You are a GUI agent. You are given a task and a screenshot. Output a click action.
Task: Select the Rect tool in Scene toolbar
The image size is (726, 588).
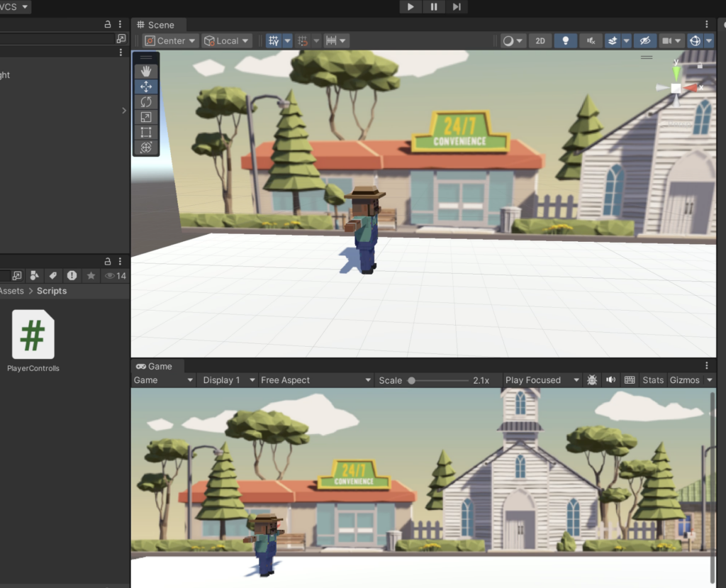click(146, 132)
